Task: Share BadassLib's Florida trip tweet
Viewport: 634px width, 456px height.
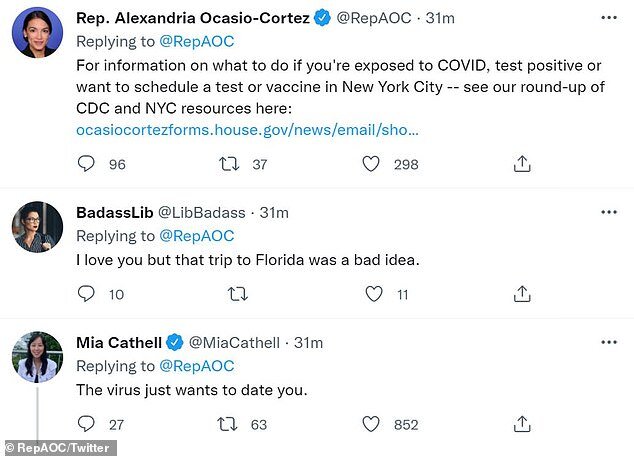Action: (x=521, y=294)
